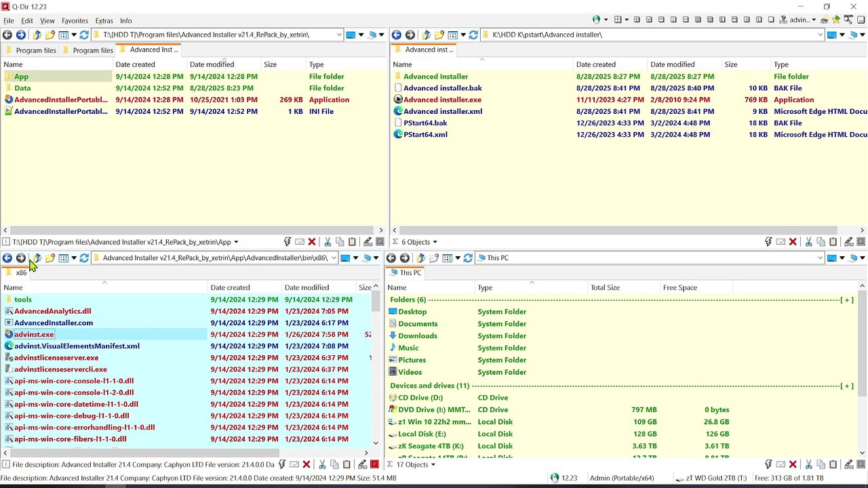
Task: Click the top-left pane address path field
Action: 217,35
